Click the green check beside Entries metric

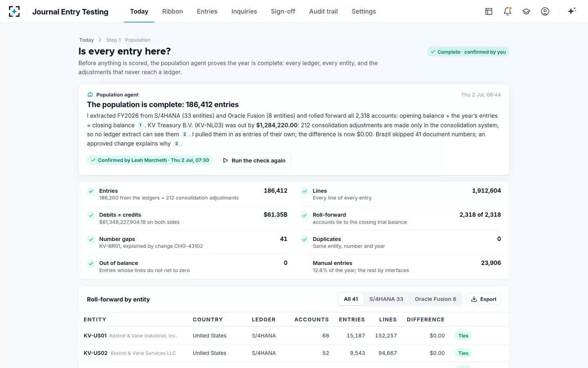point(91,191)
